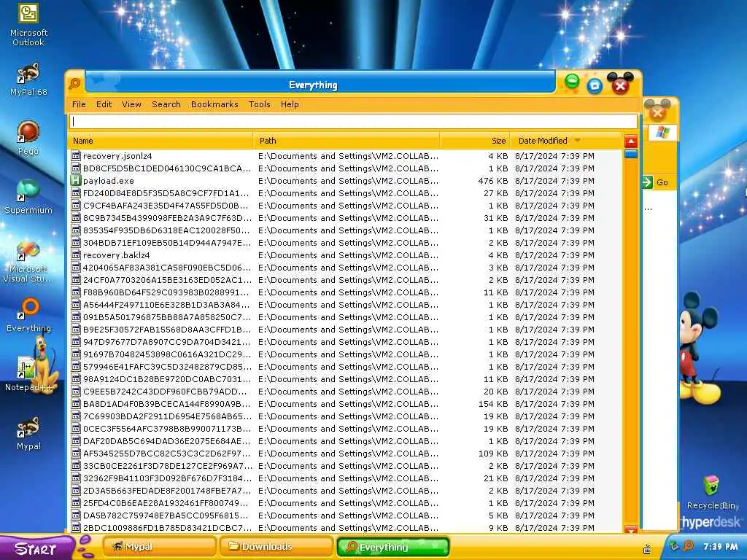Open the Search menu
Image resolution: width=747 pixels, height=560 pixels.
(x=166, y=104)
